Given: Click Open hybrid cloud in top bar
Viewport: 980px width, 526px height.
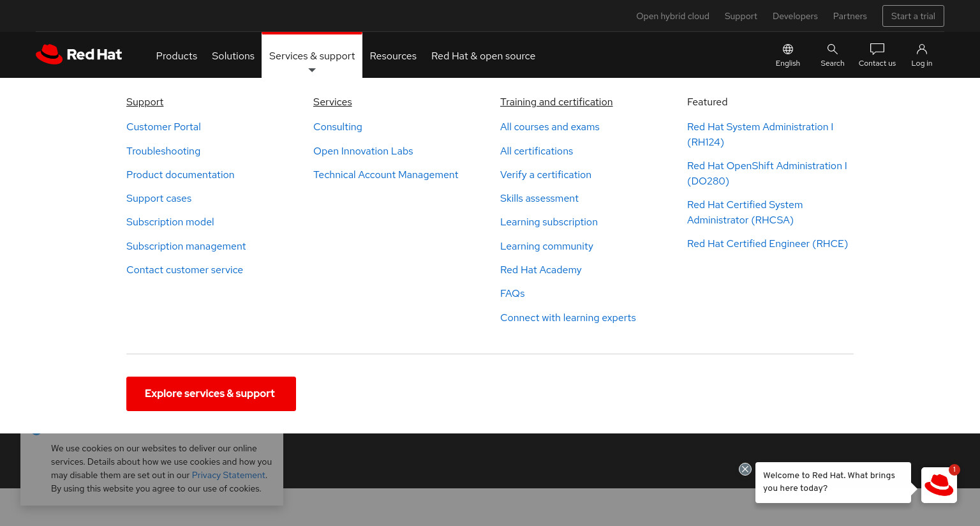Looking at the screenshot, I should pos(672,16).
